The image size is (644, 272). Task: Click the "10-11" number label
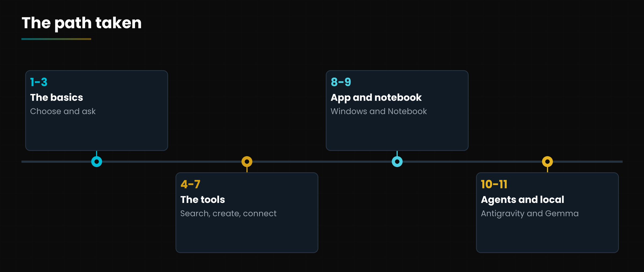point(494,184)
